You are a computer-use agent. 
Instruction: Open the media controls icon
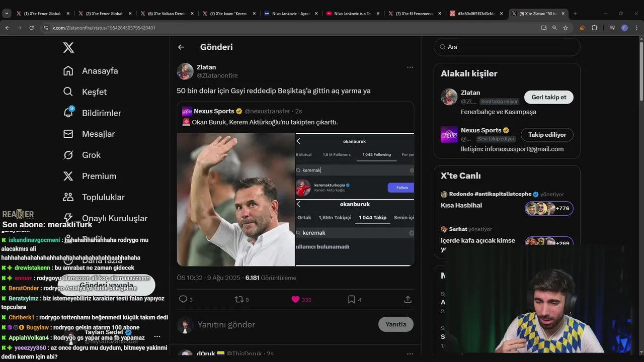pos(612,28)
